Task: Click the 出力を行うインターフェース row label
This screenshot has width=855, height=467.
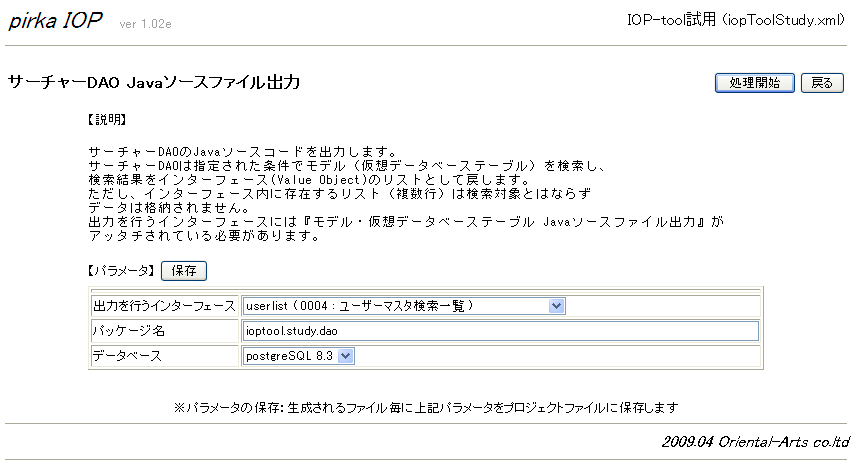Action: pyautogui.click(x=164, y=305)
